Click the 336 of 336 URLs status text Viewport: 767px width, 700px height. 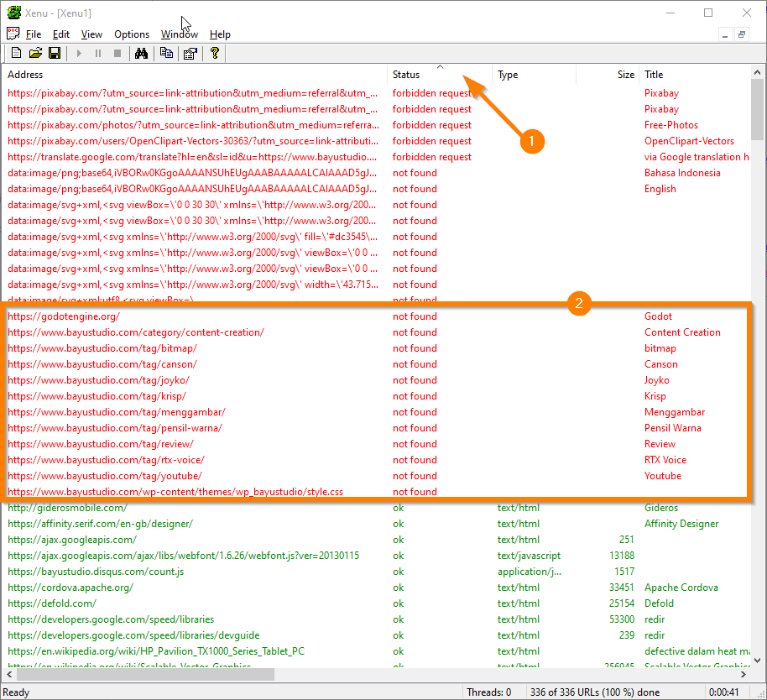point(595,692)
